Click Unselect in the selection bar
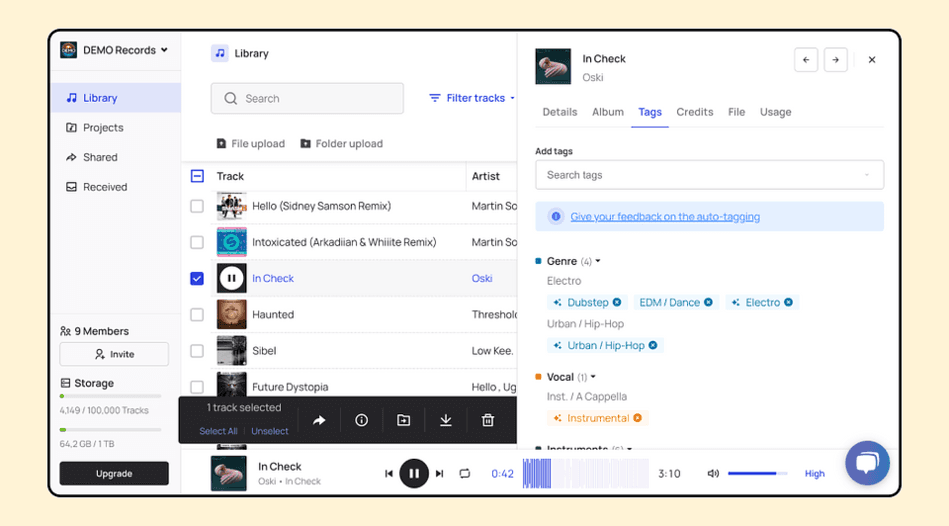 tap(269, 431)
